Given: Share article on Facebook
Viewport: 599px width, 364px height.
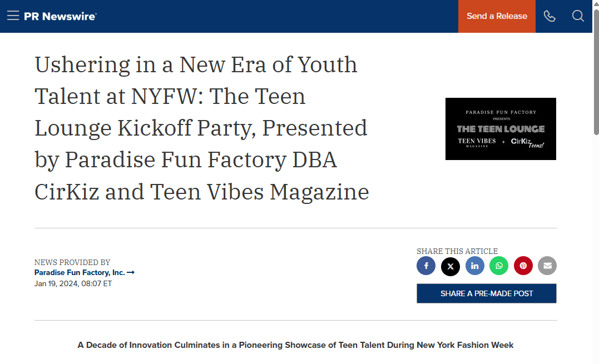Looking at the screenshot, I should pos(426,266).
